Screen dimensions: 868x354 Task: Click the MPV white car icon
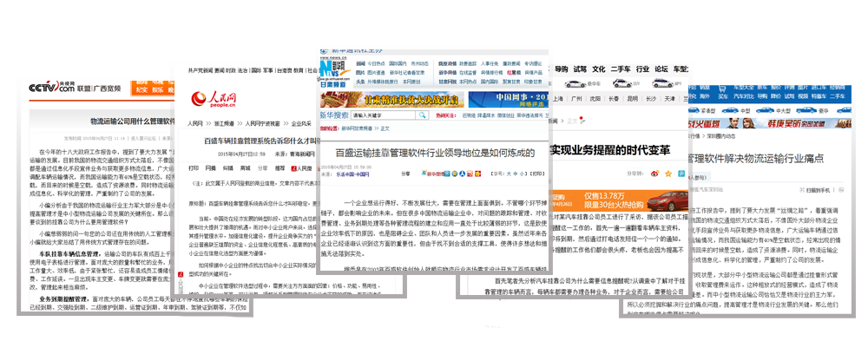tap(662, 83)
